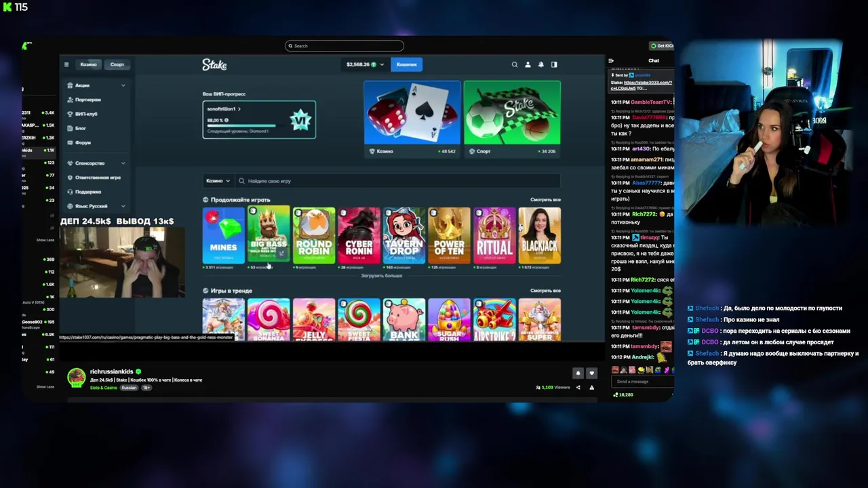Click the VIP level VI star badge
The image size is (868, 488).
click(x=300, y=121)
